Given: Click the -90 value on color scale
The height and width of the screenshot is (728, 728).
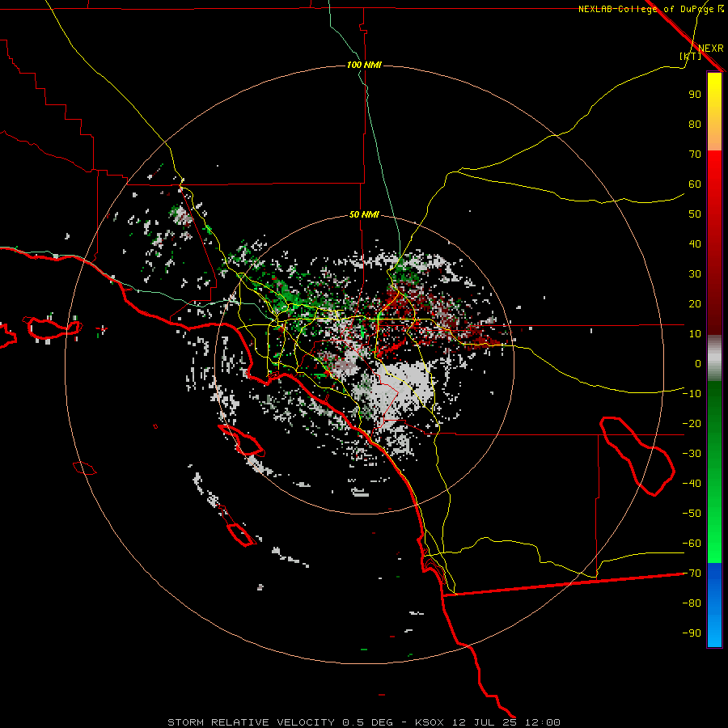Looking at the screenshot, I should pyautogui.click(x=692, y=633).
